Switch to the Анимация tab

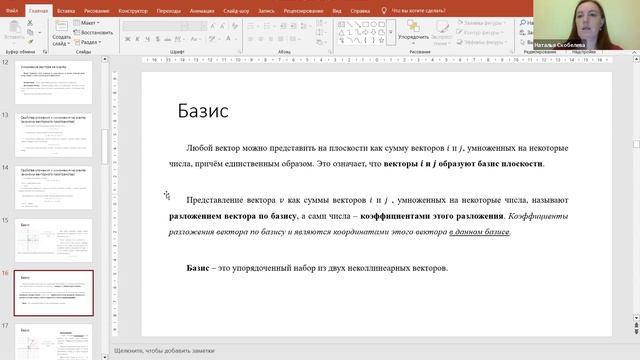click(202, 11)
